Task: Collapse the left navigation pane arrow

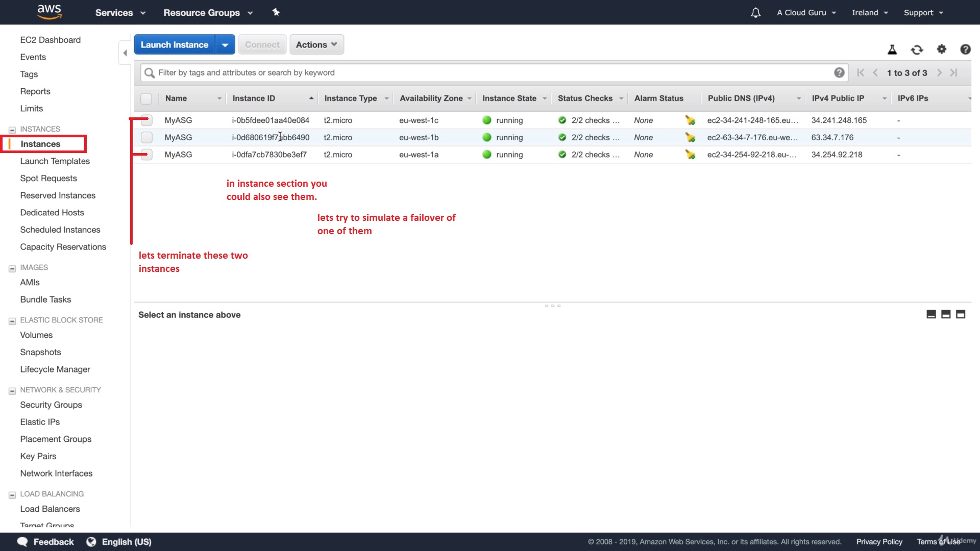Action: [x=125, y=53]
